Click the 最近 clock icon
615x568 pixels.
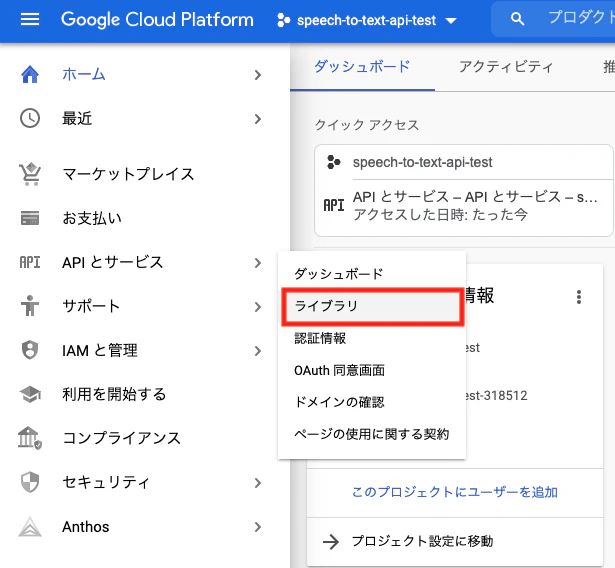pos(30,118)
